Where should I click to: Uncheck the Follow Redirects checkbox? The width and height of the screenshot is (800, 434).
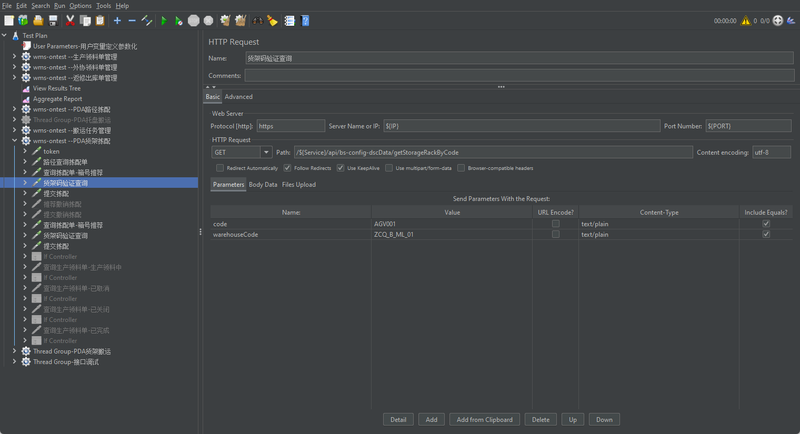[287, 168]
